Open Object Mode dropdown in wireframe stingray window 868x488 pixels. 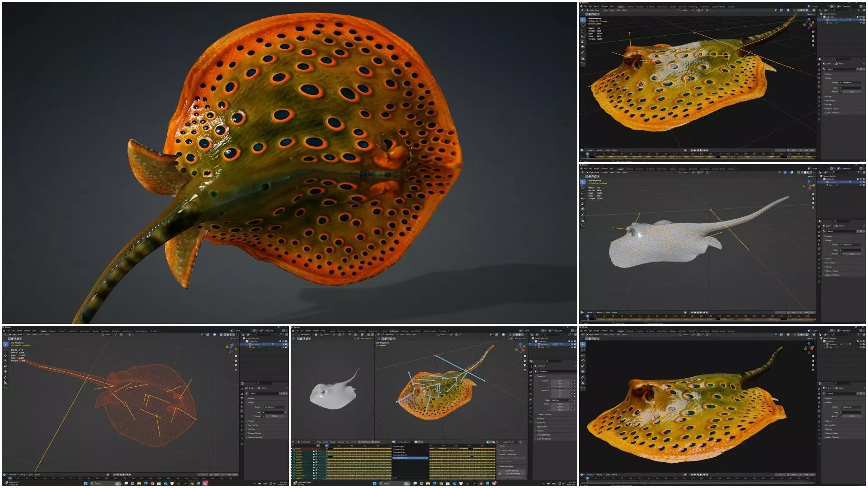click(x=17, y=334)
